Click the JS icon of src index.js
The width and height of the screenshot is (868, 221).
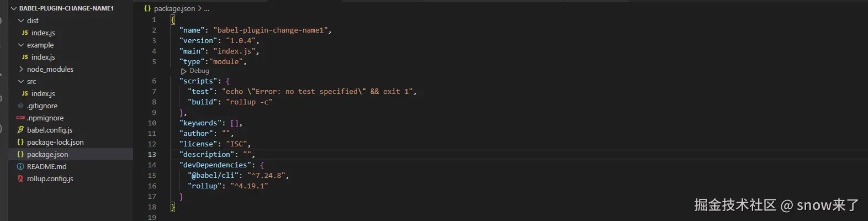pyautogui.click(x=25, y=93)
